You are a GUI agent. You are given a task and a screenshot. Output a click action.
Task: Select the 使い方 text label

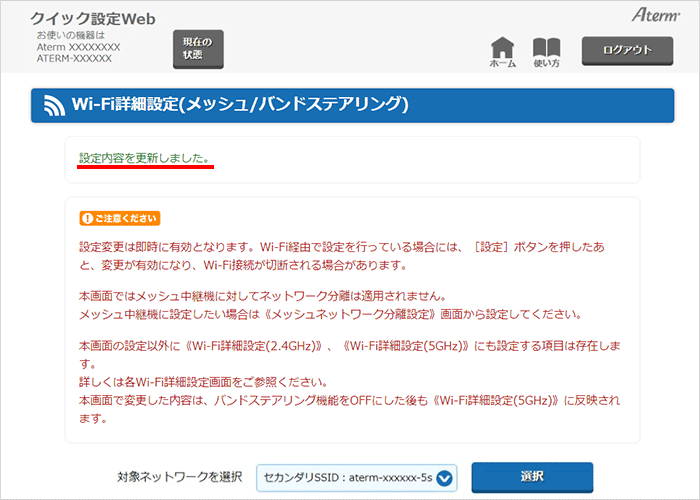point(546,63)
